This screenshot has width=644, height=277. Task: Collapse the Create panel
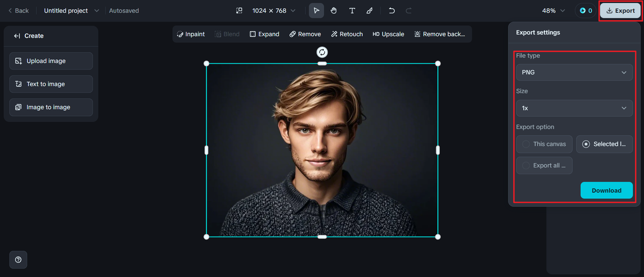[x=17, y=36]
